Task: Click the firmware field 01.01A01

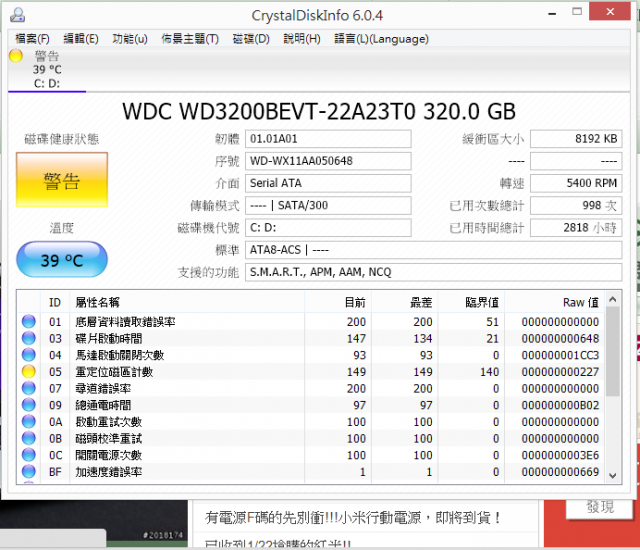Action: tap(328, 139)
